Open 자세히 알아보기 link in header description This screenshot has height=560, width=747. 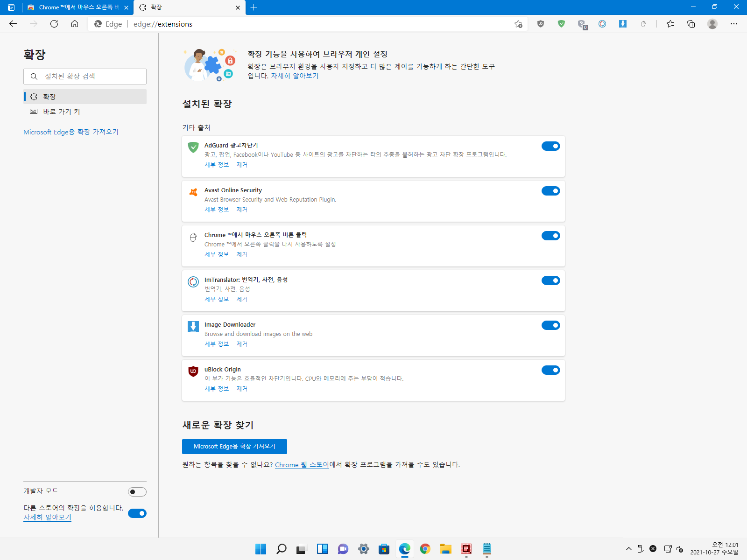tap(295, 76)
